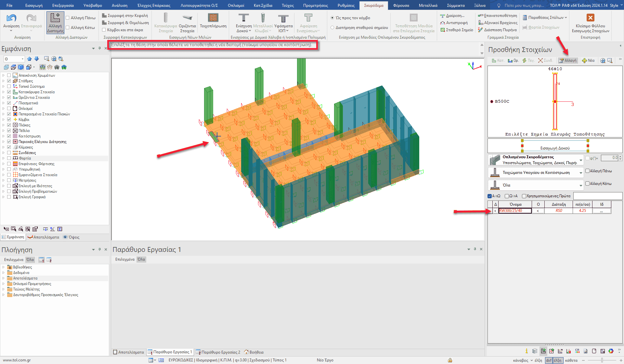Screen dimensions: 624x364
Task: Click the Νέα button in Προσθήκη Στοιχείων
Action: (588, 60)
